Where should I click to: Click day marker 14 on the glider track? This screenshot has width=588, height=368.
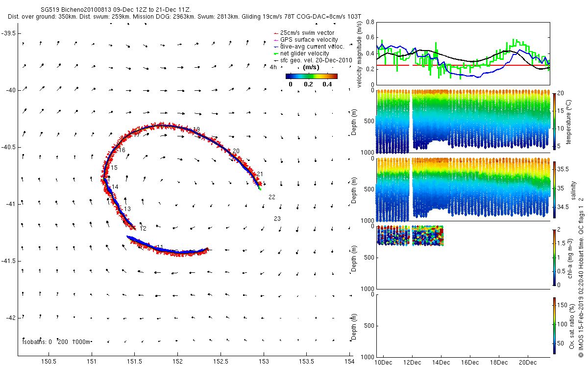point(115,187)
